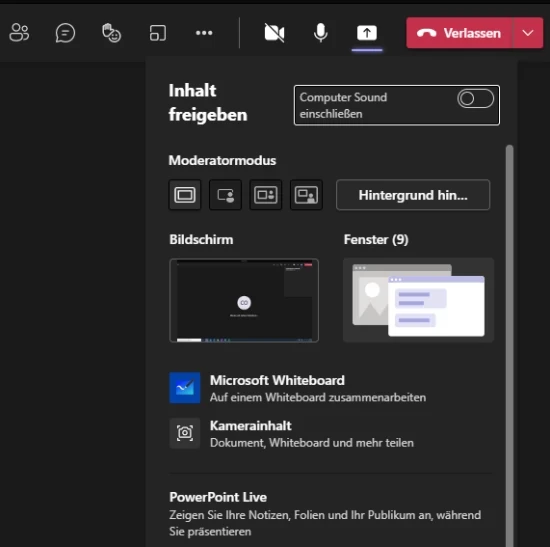Click the Microsoft Whiteboard app icon
550x547 pixels.
185,388
